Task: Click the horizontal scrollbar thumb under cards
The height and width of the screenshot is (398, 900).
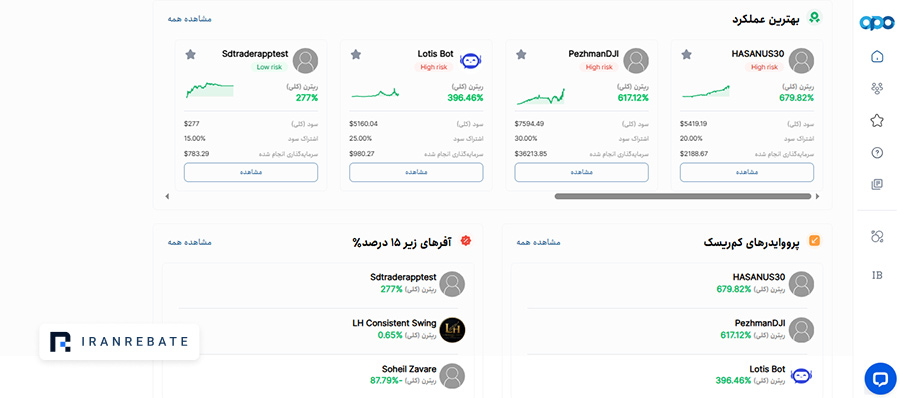Action: point(682,196)
